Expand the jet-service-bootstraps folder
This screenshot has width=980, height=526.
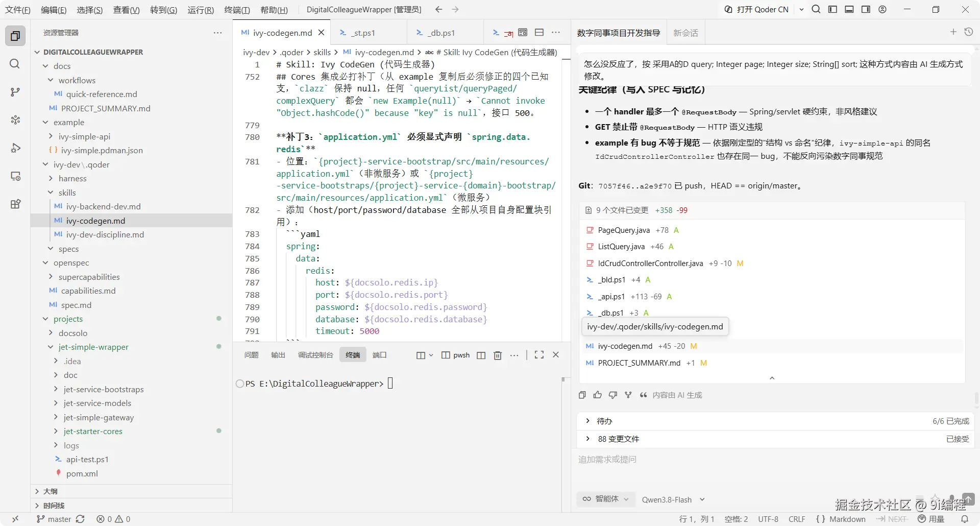coord(103,389)
